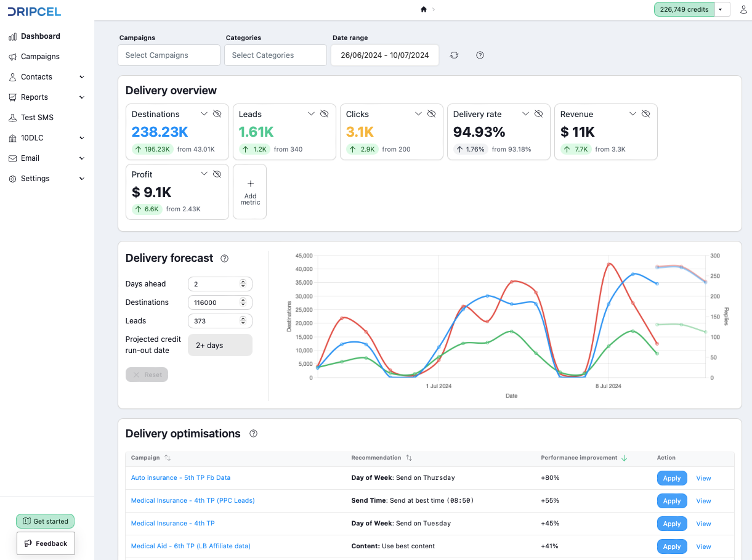Apply the Auto insurance Thursday recommendation

point(671,478)
